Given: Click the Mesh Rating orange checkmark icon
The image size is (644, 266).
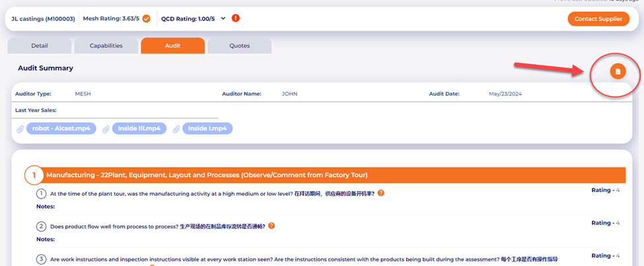Looking at the screenshot, I should tap(147, 19).
